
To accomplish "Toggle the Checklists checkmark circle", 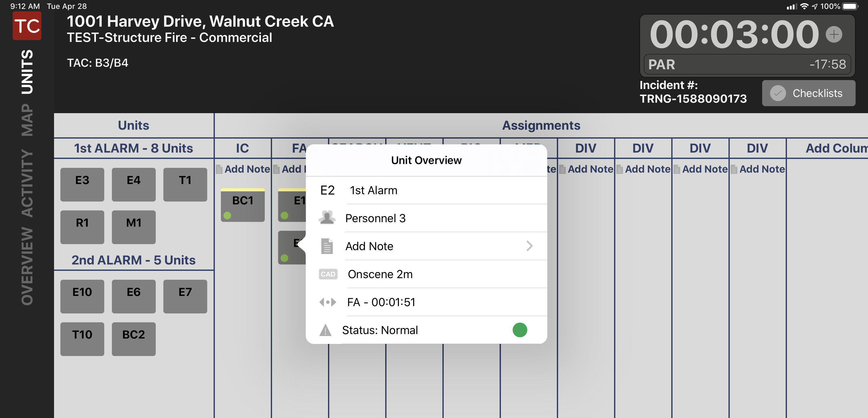I will 778,93.
